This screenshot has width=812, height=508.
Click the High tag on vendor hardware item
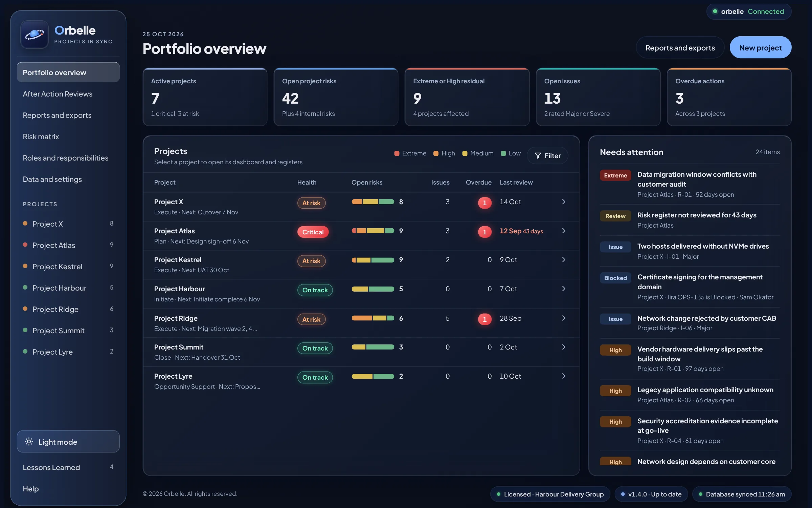tap(615, 350)
